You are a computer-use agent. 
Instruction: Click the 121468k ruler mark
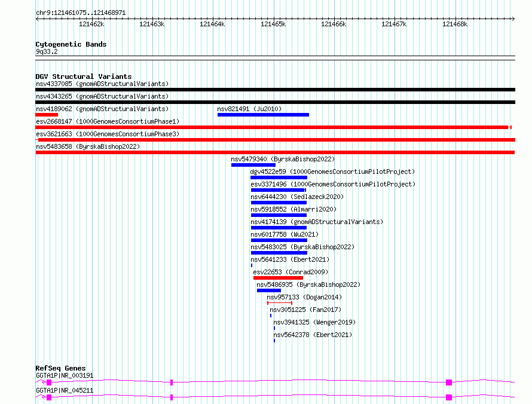point(455,24)
